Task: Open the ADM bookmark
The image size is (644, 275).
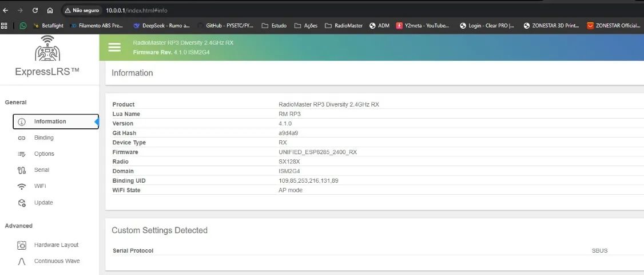Action: pos(379,26)
